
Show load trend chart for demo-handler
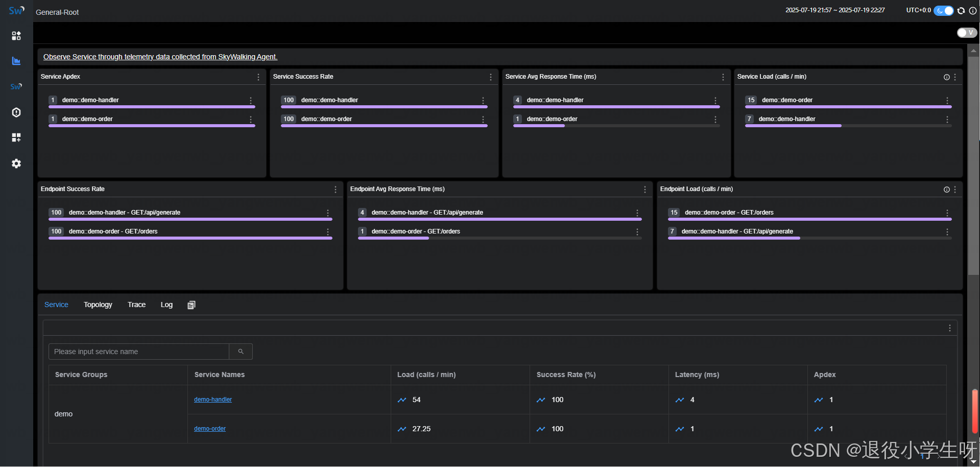[x=402, y=400]
